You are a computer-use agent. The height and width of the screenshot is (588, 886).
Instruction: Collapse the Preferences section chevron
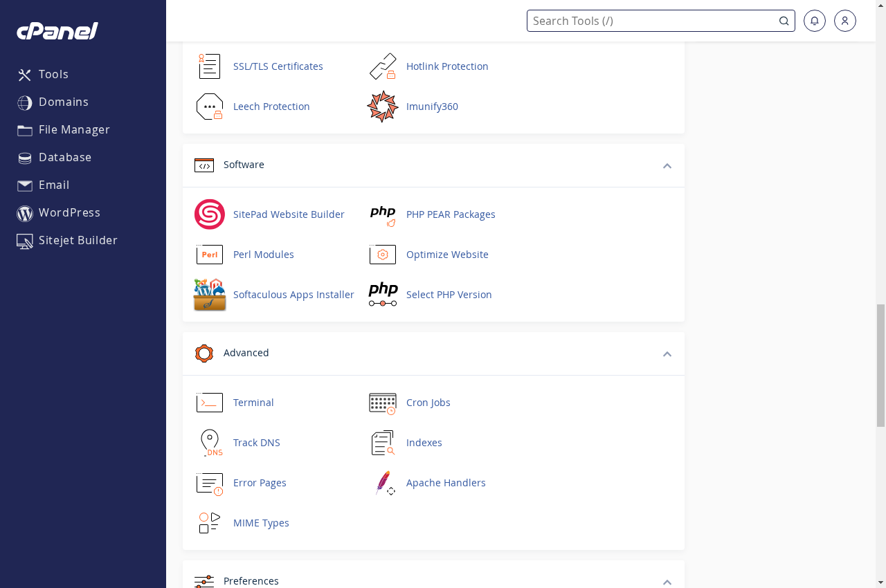pyautogui.click(x=667, y=582)
